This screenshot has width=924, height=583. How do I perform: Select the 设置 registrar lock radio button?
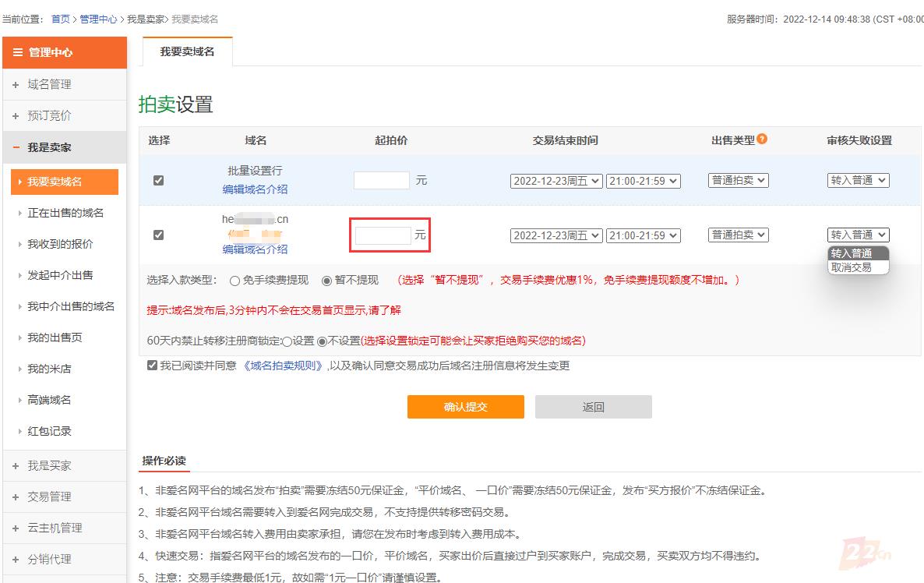pos(287,341)
